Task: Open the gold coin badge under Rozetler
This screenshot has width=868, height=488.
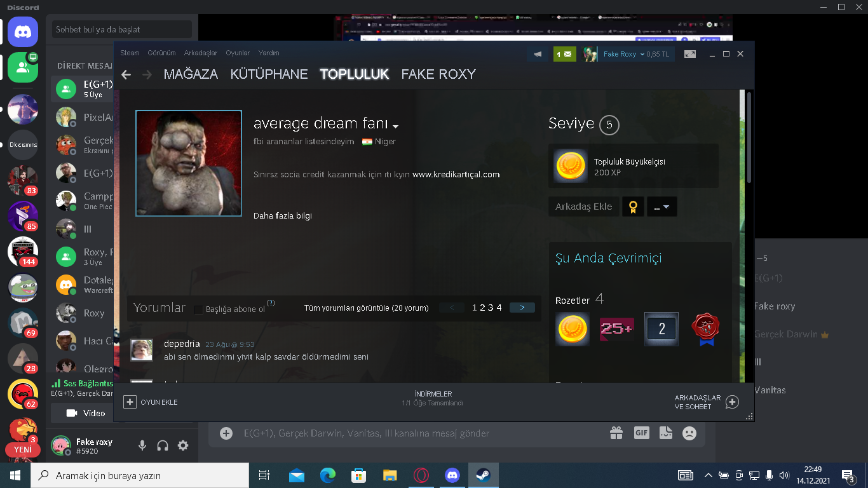Action: coord(573,329)
